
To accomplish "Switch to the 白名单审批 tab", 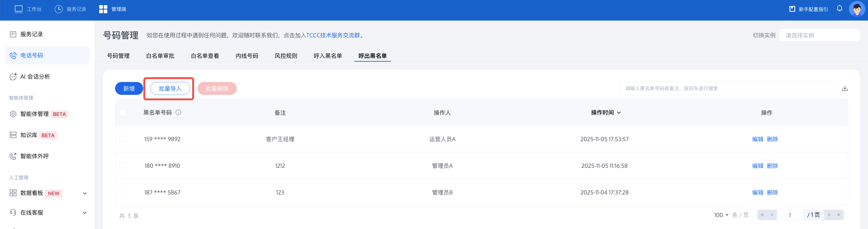I will pyautogui.click(x=160, y=56).
